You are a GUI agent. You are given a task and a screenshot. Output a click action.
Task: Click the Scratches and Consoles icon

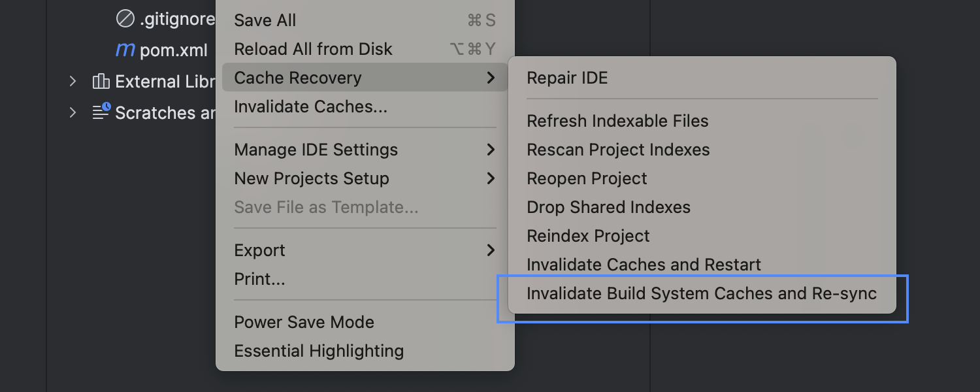[101, 112]
